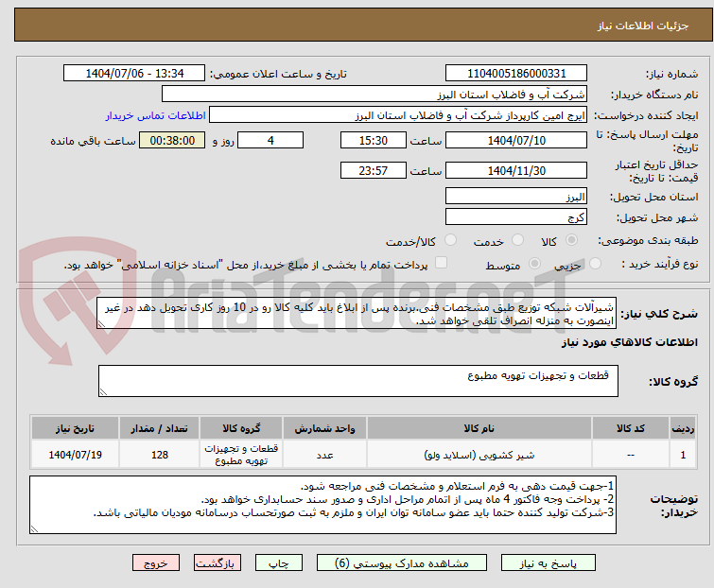Image resolution: width=714 pixels, height=588 pixels.
Task: Open اطلاعات تماس خریدار link
Action: (x=156, y=115)
